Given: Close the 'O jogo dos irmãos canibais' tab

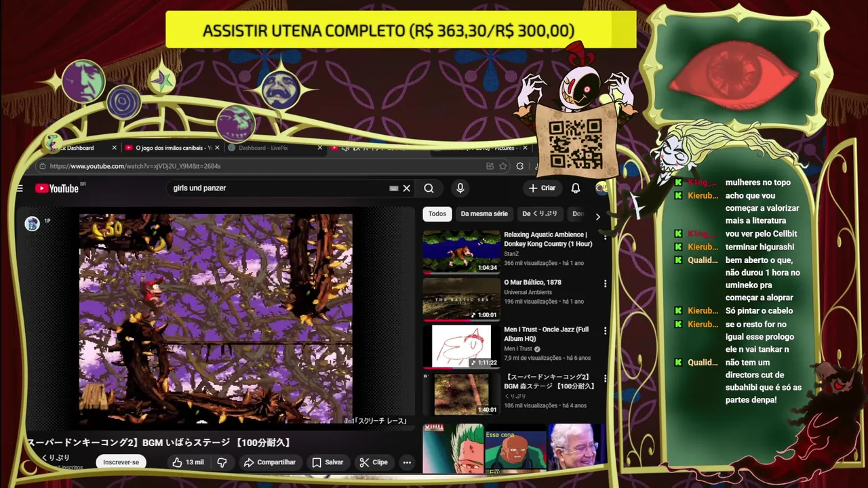Looking at the screenshot, I should pyautogui.click(x=218, y=148).
